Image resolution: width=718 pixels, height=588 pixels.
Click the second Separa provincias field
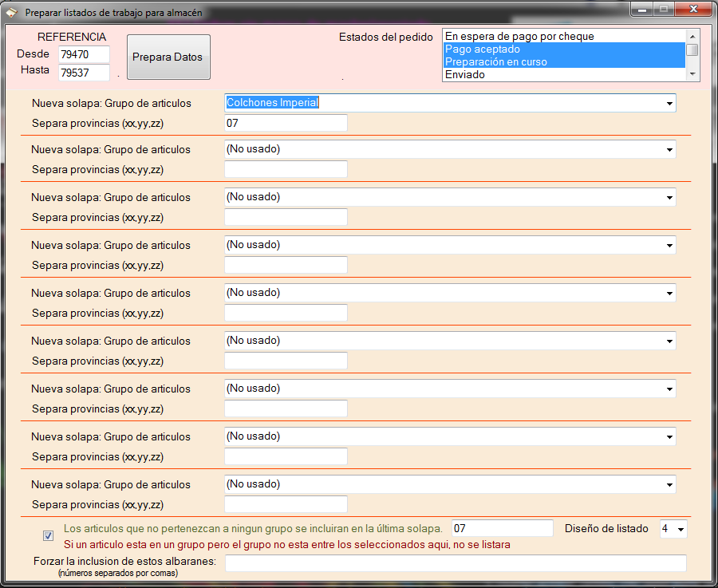pos(286,169)
